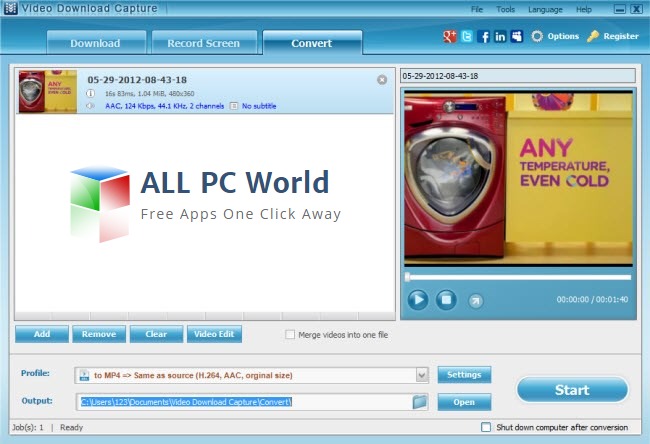The height and width of the screenshot is (444, 650).
Task: Minimize the Video Download Capture window
Action: (x=620, y=9)
